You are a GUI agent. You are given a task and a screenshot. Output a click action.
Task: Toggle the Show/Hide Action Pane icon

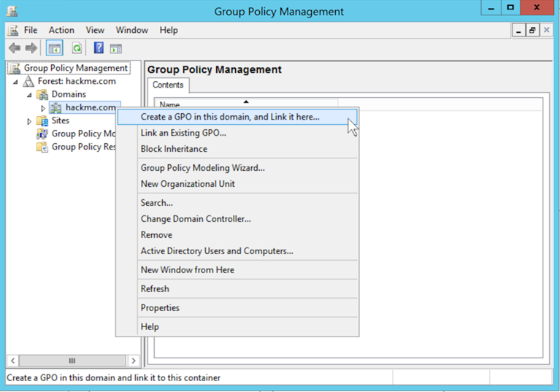tap(116, 48)
